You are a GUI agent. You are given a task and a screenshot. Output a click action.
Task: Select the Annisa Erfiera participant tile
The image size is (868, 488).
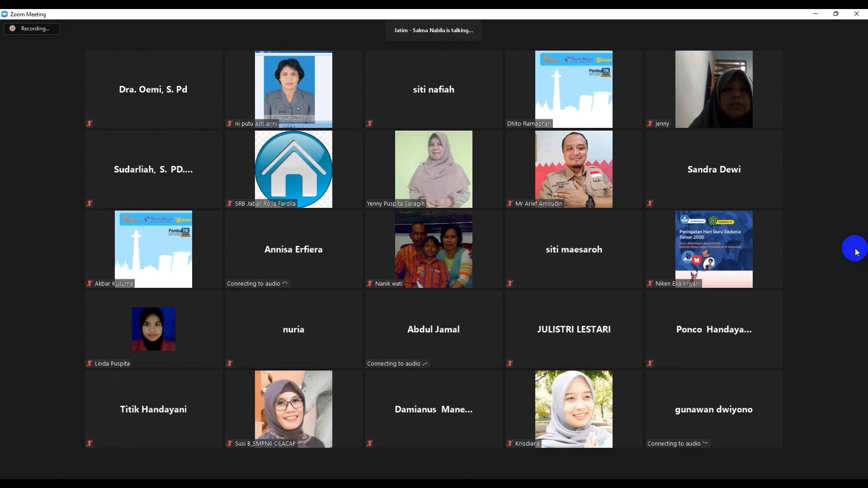293,249
